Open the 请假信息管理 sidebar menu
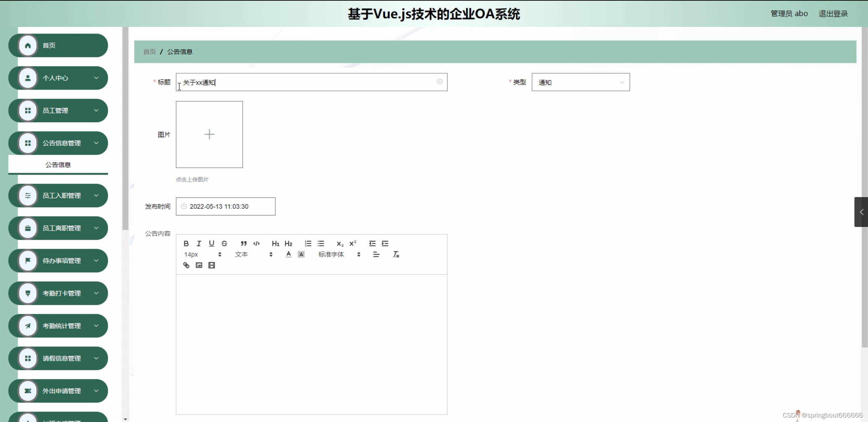This screenshot has height=422, width=868. pyautogui.click(x=58, y=358)
